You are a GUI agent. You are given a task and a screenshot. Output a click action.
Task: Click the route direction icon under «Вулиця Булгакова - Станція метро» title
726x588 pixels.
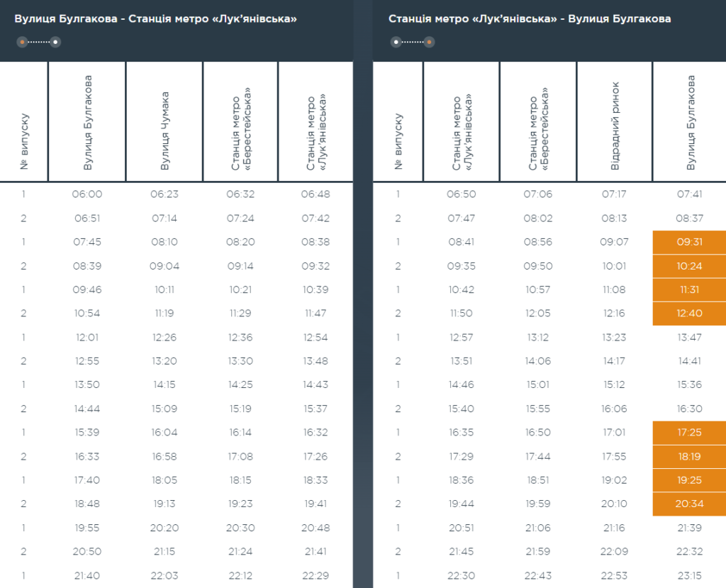[38, 43]
